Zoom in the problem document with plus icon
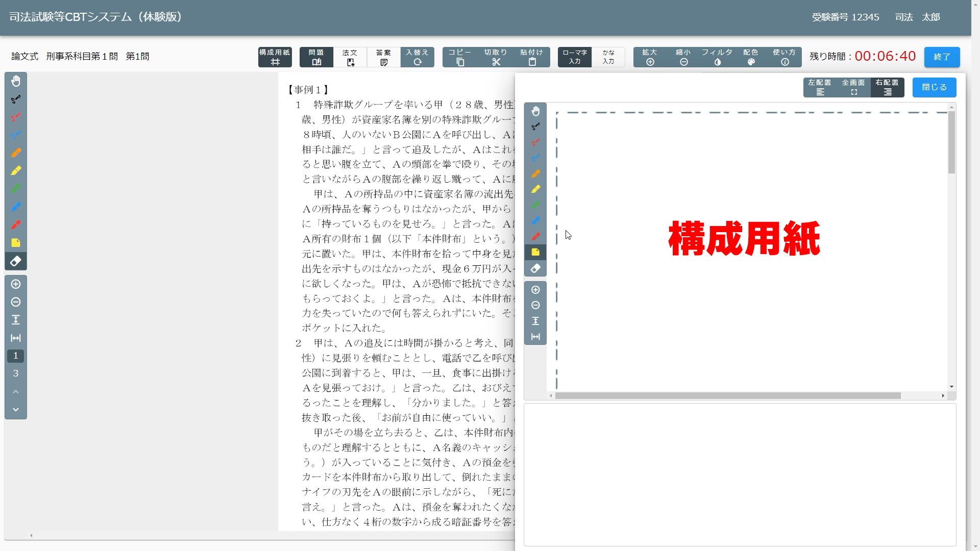The image size is (980, 551). coord(16,284)
